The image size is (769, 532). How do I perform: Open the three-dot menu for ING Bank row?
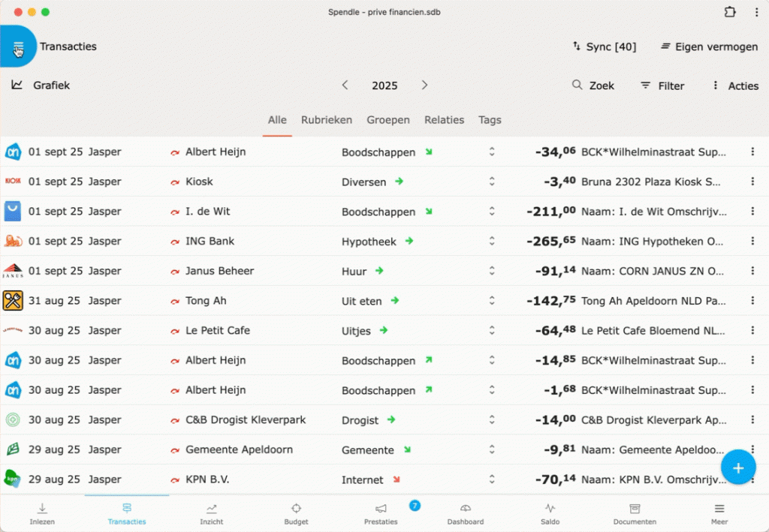(752, 241)
